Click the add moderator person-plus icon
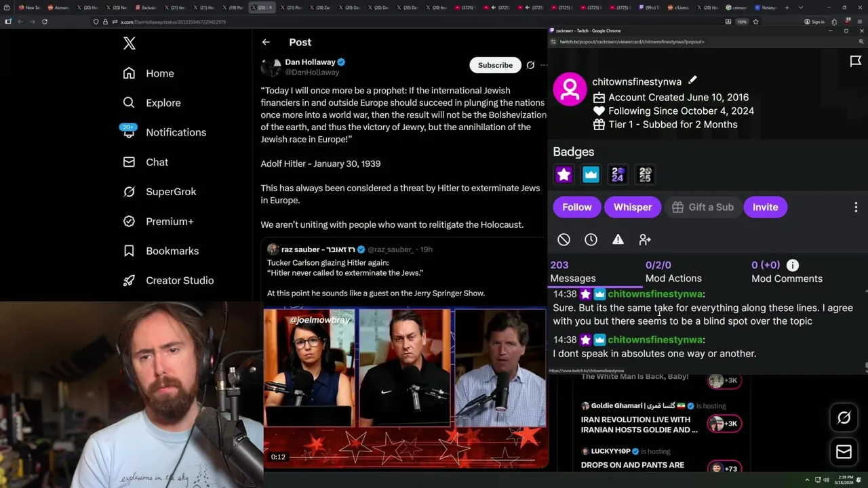Image resolution: width=868 pixels, height=488 pixels. point(645,239)
